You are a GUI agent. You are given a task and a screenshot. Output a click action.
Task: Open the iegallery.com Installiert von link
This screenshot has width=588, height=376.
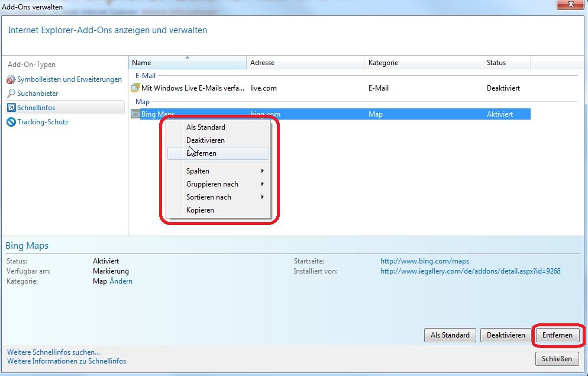tap(470, 271)
